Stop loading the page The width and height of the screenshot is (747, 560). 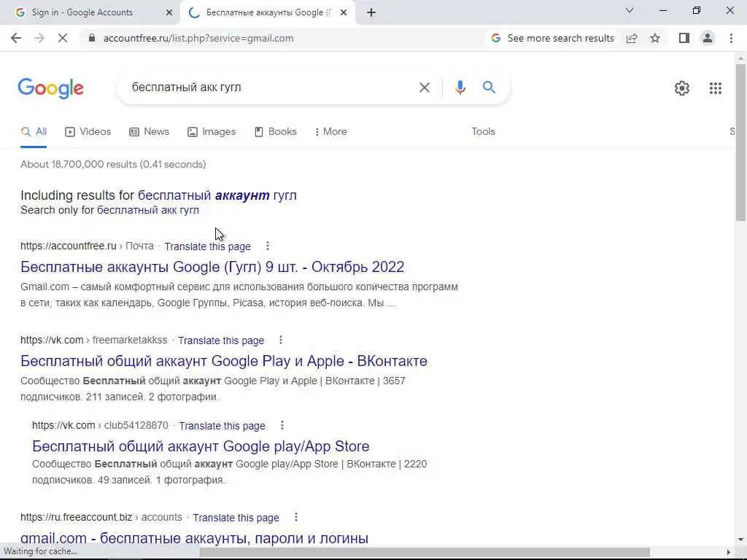[63, 38]
